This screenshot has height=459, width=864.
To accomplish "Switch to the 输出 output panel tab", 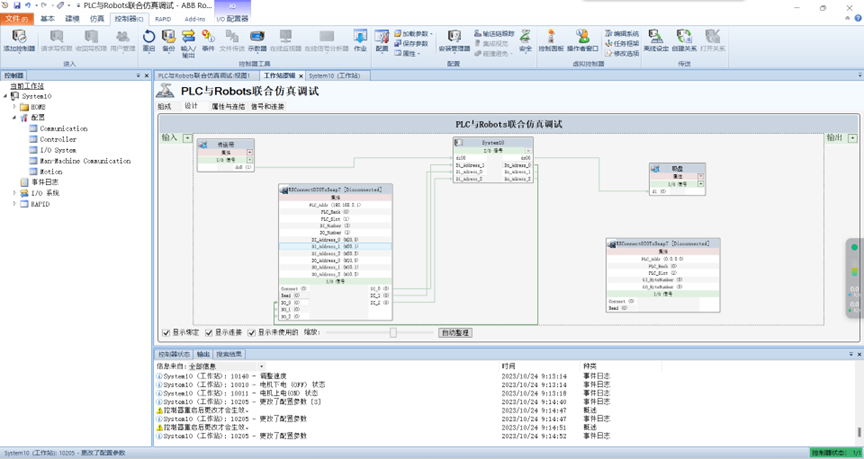I will tap(203, 354).
